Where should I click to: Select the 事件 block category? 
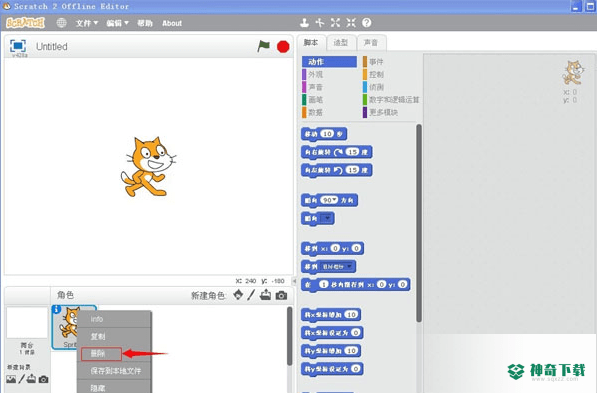pos(376,62)
